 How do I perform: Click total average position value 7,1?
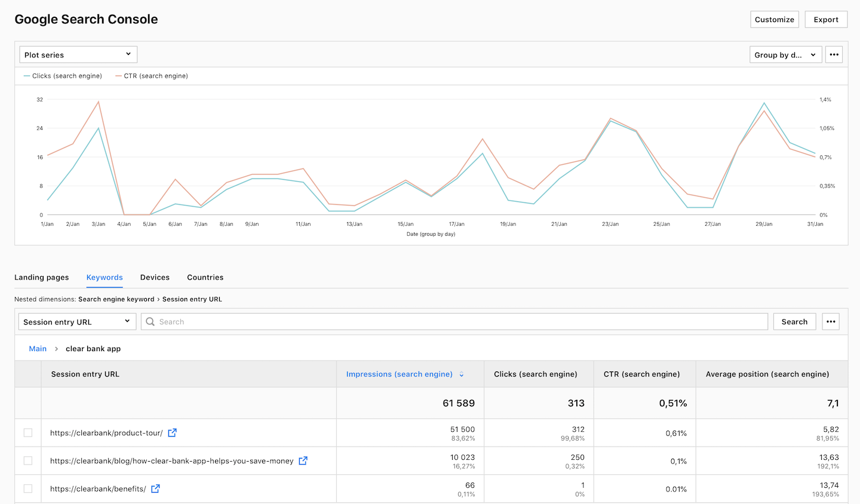click(833, 404)
